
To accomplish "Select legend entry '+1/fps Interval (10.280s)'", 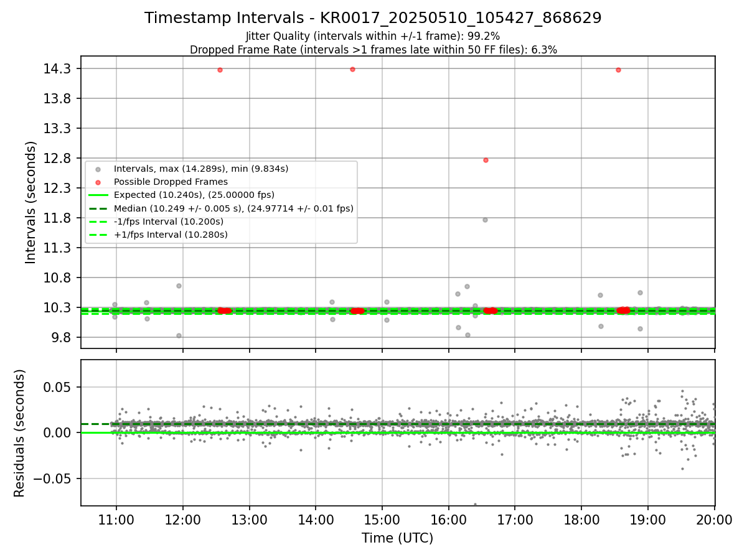I will [171, 235].
